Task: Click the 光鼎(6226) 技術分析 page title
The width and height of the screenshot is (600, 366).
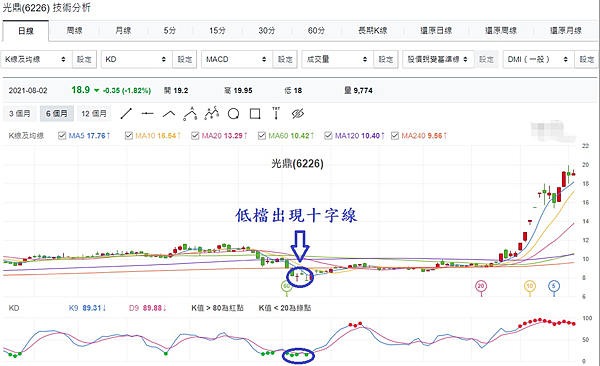Action: pyautogui.click(x=46, y=7)
